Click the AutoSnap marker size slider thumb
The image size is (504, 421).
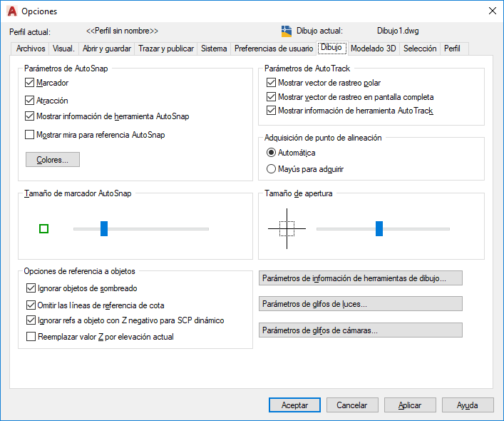104,228
